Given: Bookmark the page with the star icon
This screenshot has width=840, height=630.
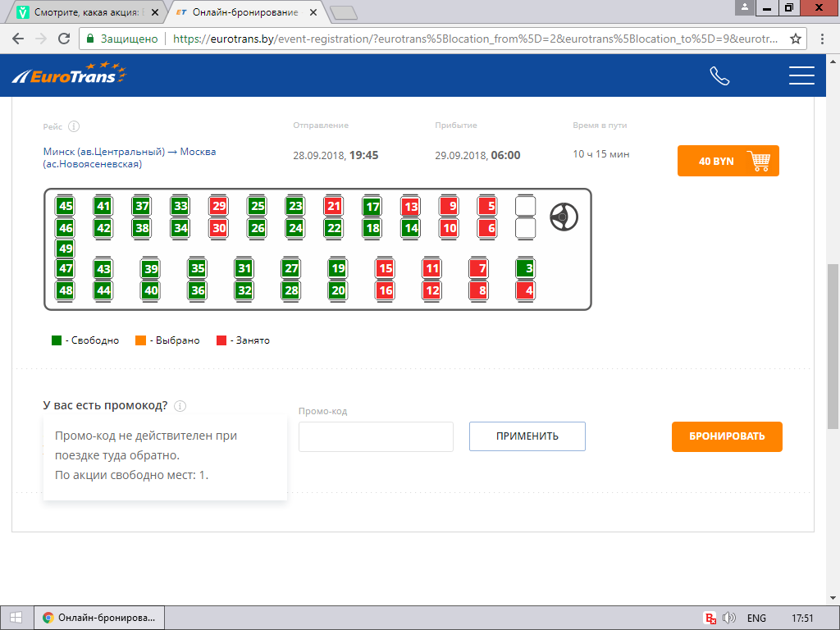Looking at the screenshot, I should tap(795, 39).
